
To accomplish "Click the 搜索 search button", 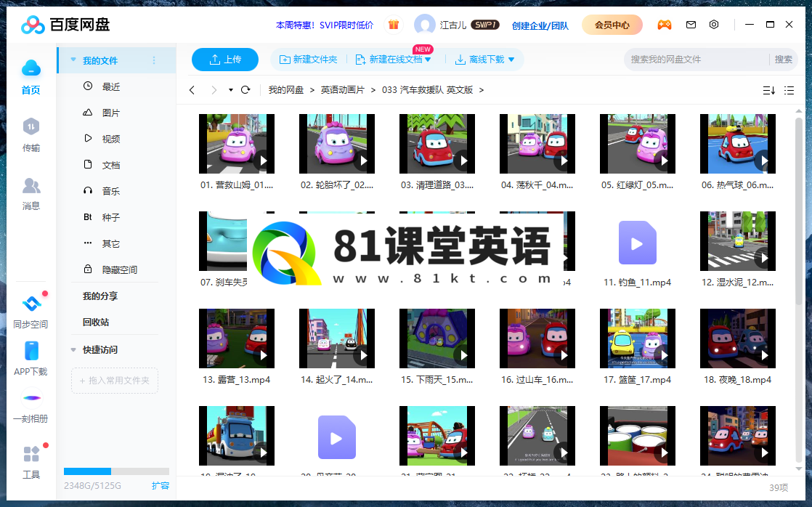I will pyautogui.click(x=783, y=60).
